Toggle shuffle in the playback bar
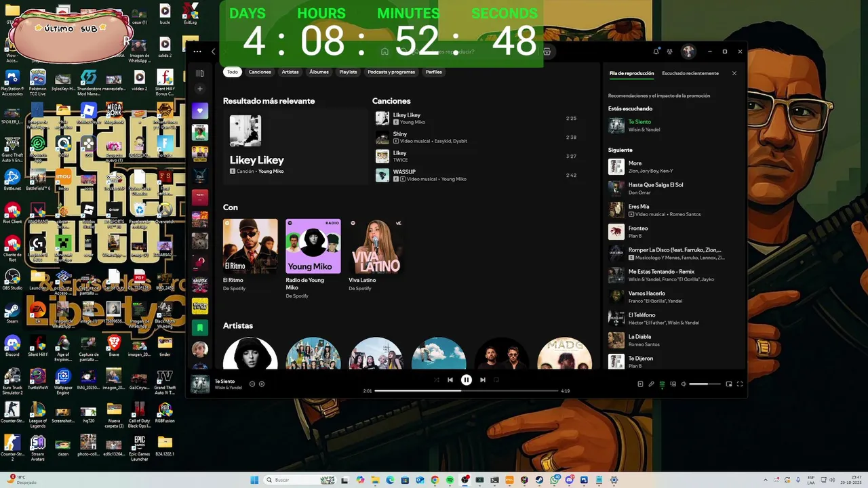 coord(437,380)
